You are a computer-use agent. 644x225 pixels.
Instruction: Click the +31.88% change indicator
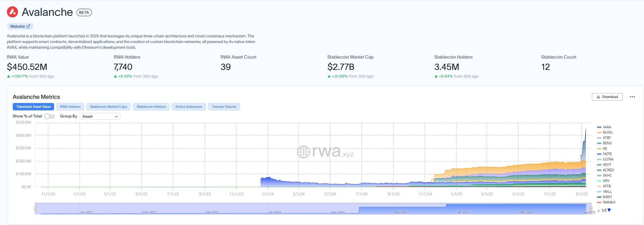pyautogui.click(x=338, y=76)
